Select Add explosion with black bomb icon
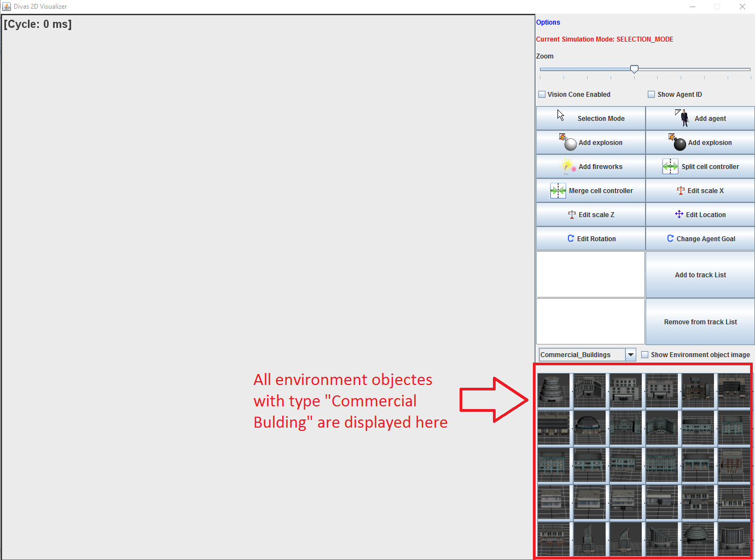Image resolution: width=755 pixels, height=560 pixels. point(700,142)
